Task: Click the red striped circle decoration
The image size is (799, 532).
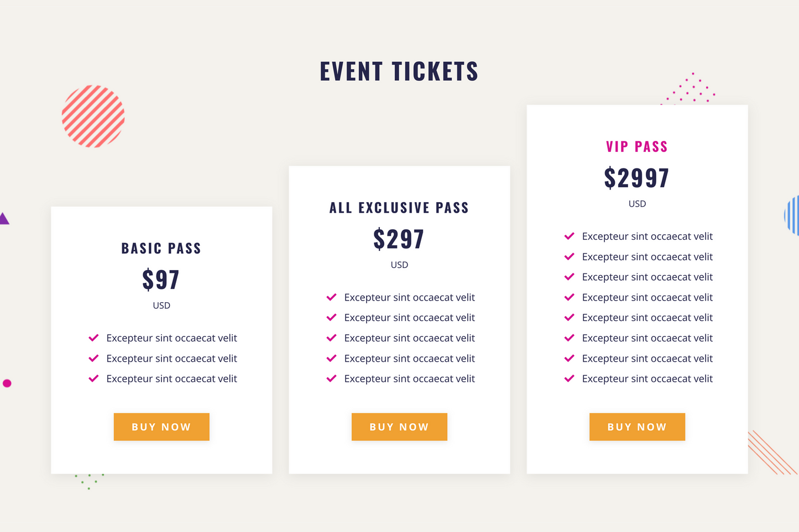Action: pos(93,116)
